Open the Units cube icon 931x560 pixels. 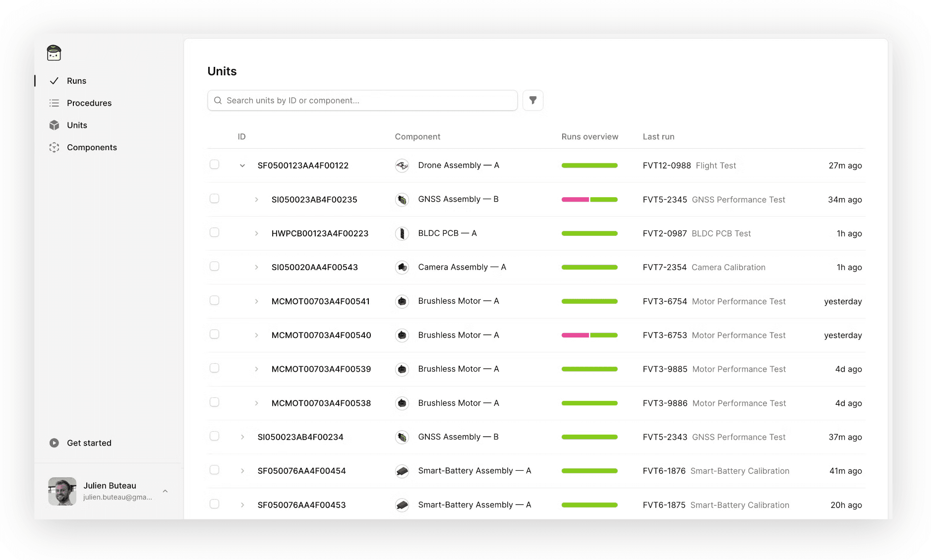55,125
